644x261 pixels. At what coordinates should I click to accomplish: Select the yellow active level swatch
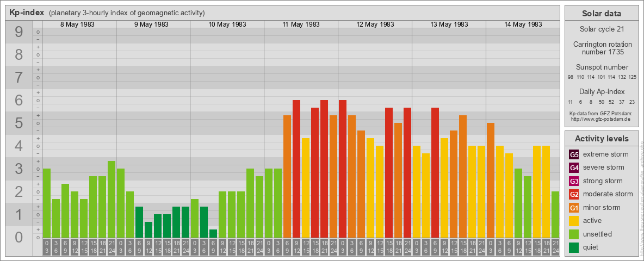[574, 221]
